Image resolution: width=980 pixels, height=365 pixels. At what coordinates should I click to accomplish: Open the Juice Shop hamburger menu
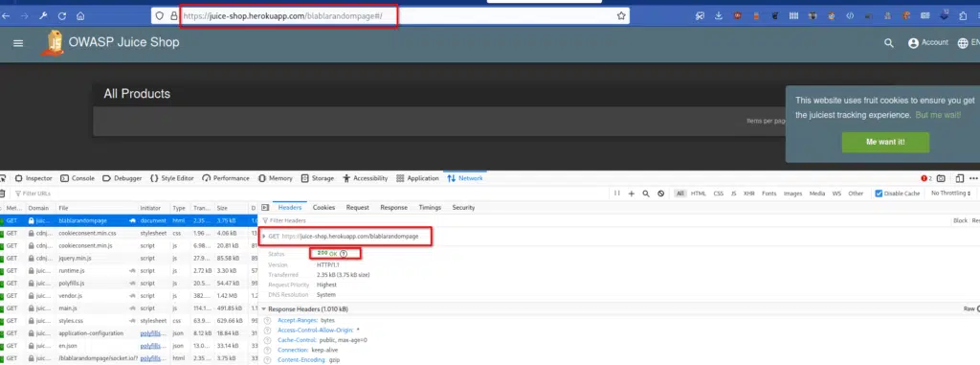(18, 43)
